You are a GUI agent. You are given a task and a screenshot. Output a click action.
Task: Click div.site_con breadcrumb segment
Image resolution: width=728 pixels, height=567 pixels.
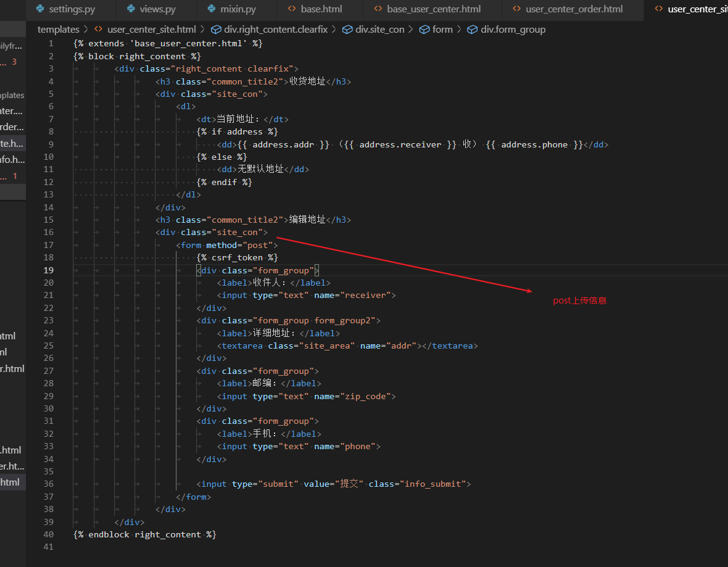[x=380, y=29]
